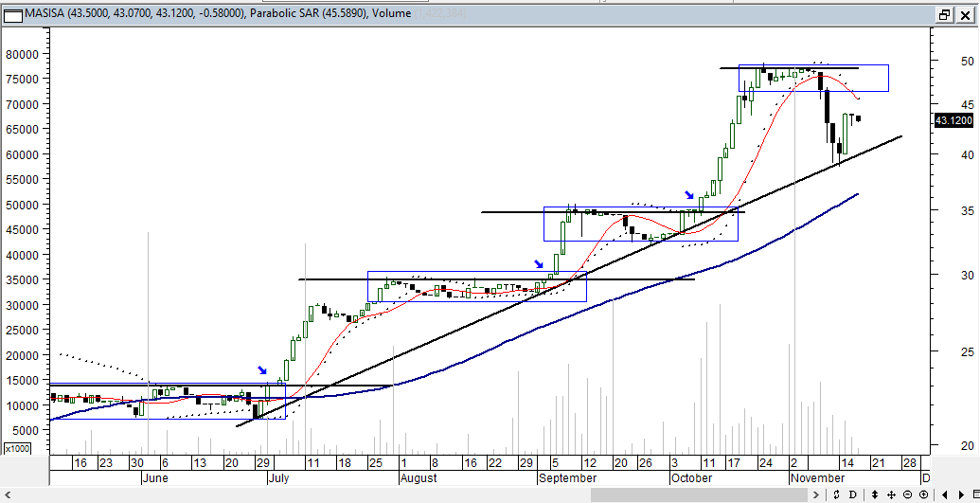Viewport: 980px width, 503px height.
Task: Click the August label on the date axis
Action: click(x=418, y=478)
